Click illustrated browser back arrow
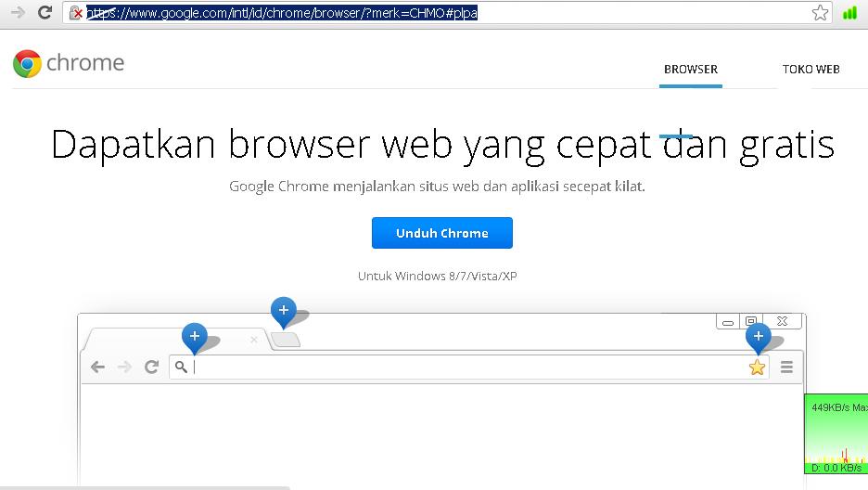 (98, 367)
